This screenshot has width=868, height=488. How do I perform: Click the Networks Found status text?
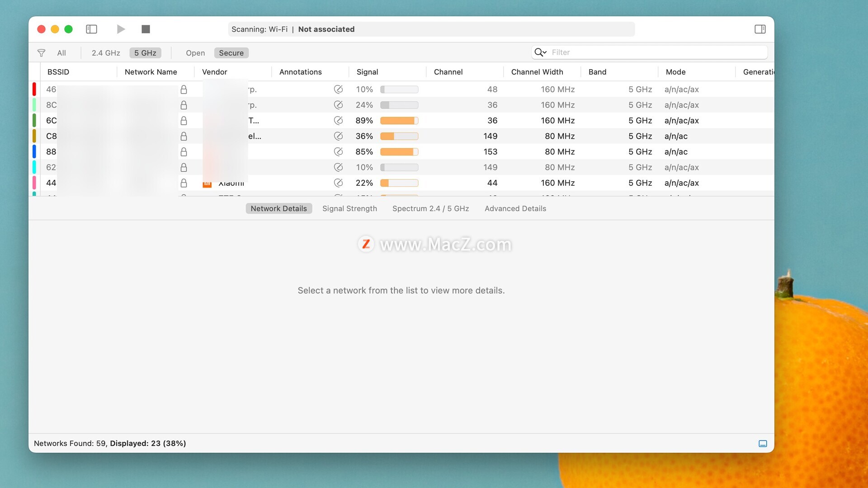click(x=110, y=443)
